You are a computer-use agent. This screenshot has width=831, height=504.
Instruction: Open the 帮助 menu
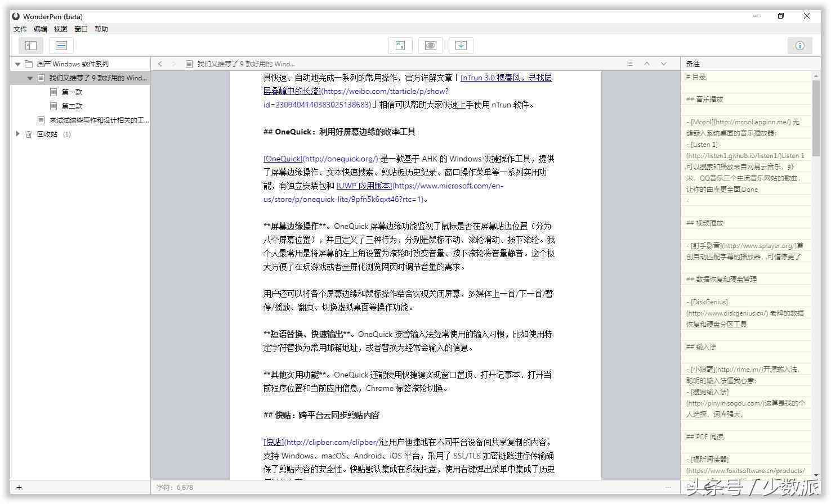(x=101, y=29)
